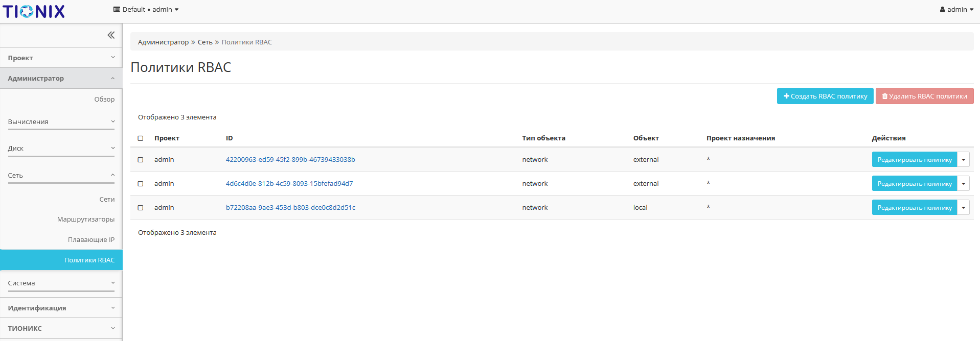The width and height of the screenshot is (980, 341).
Task: Click Network breadcrumb link
Action: (205, 42)
